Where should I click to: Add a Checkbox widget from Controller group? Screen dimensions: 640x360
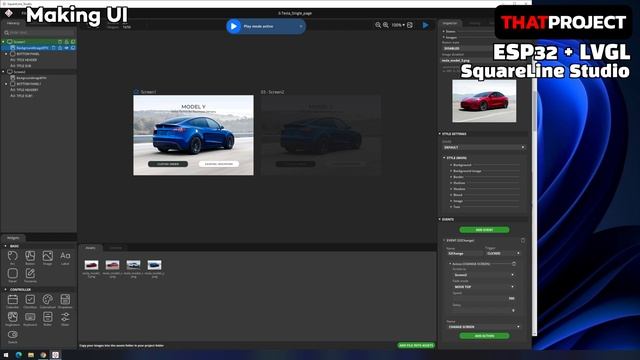point(30,301)
